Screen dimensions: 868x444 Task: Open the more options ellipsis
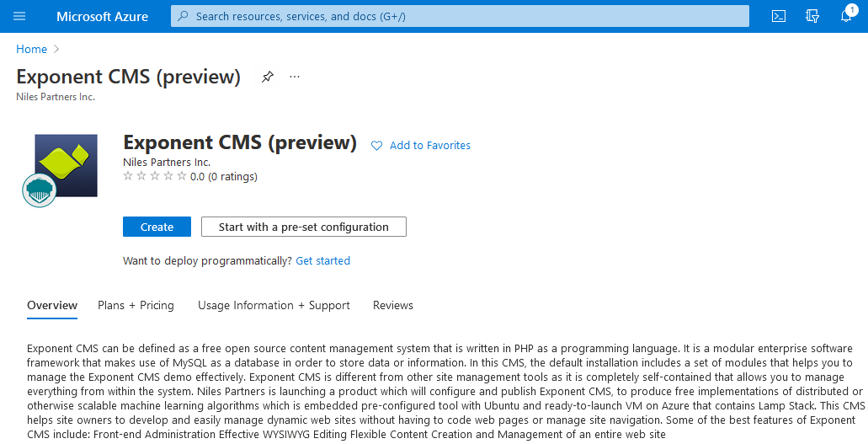pyautogui.click(x=295, y=77)
